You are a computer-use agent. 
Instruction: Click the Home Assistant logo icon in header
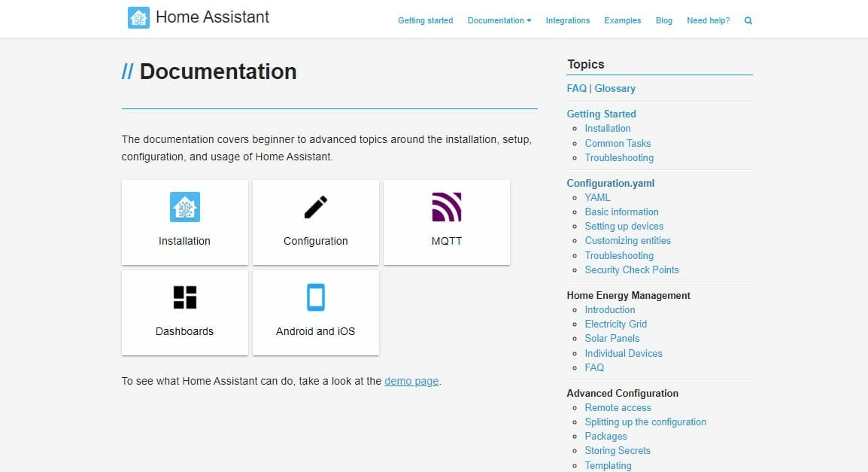coord(139,17)
